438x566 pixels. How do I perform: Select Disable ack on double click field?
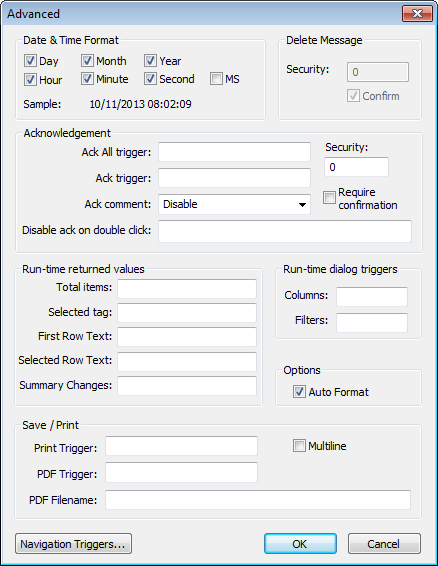click(x=285, y=231)
